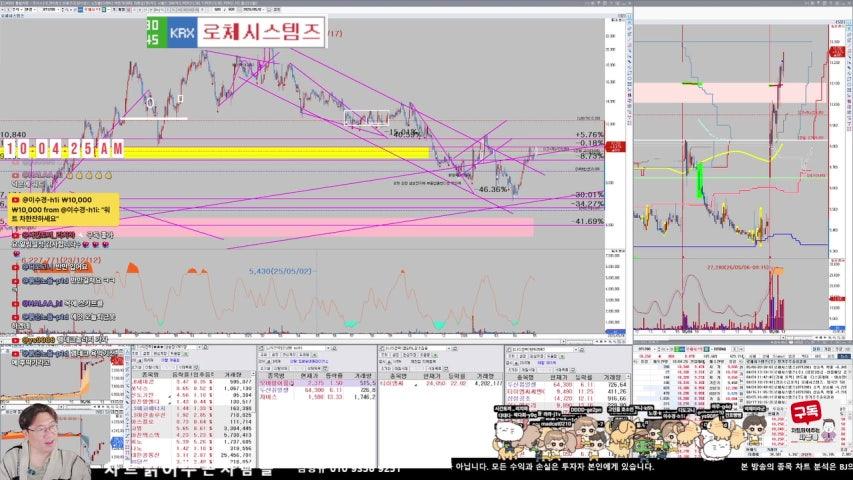Click search magnifier in watchlist with 2,375 row
This screenshot has width=853, height=480.
[x=335, y=348]
